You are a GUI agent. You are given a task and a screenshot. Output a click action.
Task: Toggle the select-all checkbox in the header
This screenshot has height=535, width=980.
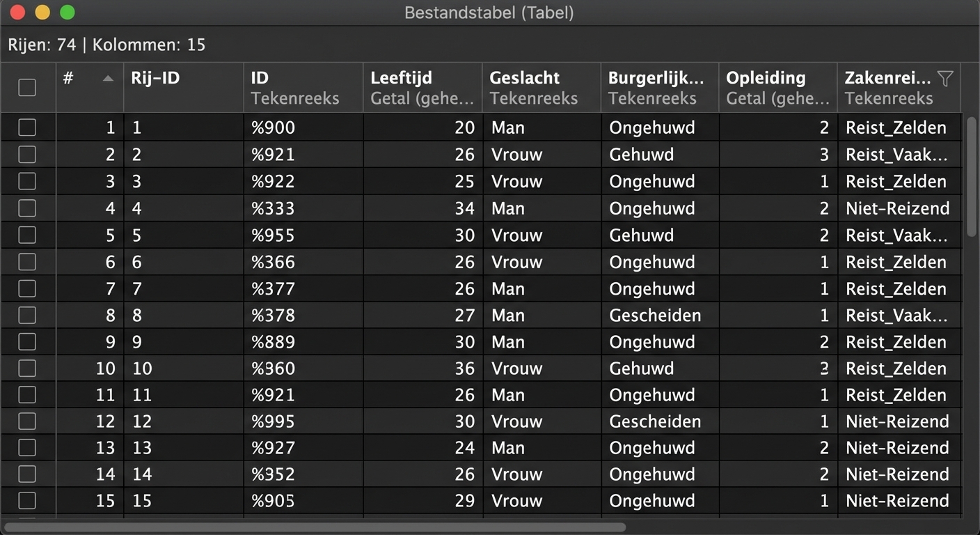pos(26,86)
